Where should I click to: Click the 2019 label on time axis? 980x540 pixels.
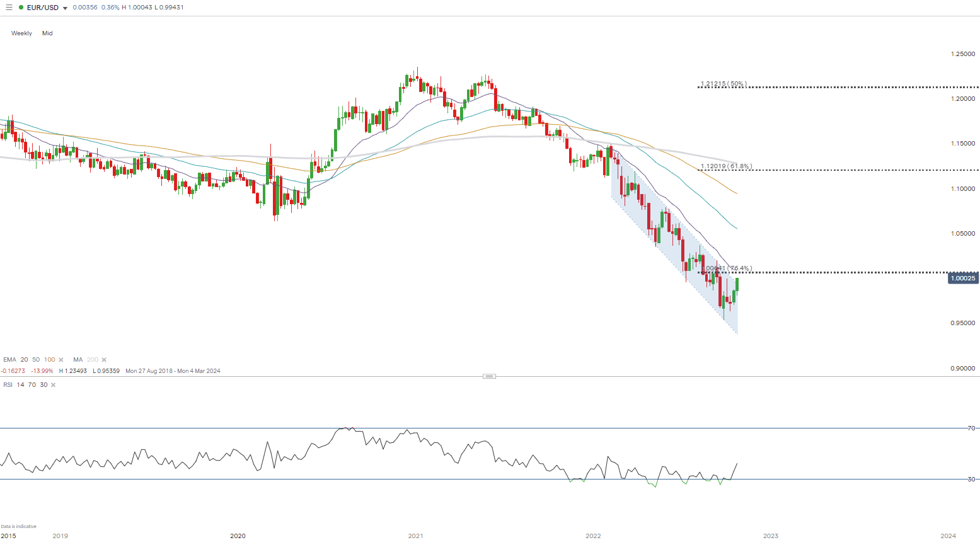[x=61, y=536]
